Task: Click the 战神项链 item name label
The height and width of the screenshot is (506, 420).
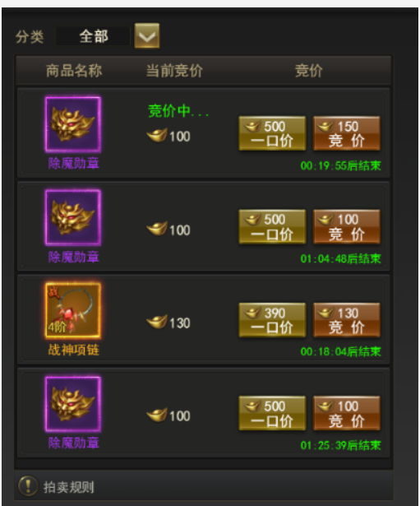Action: point(74,350)
